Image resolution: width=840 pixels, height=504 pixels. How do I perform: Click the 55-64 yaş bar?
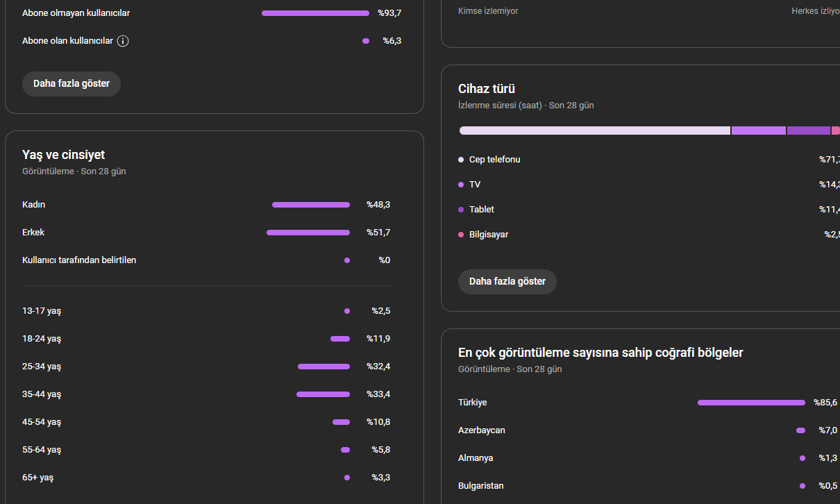pos(345,450)
